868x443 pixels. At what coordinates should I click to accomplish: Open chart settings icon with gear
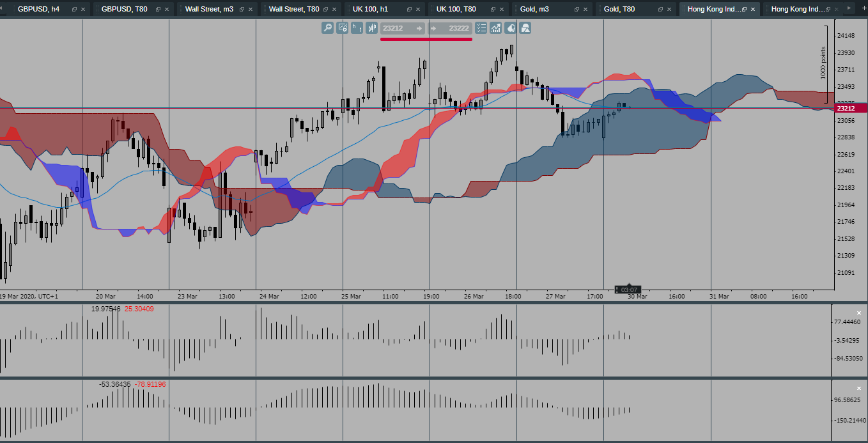(343, 28)
